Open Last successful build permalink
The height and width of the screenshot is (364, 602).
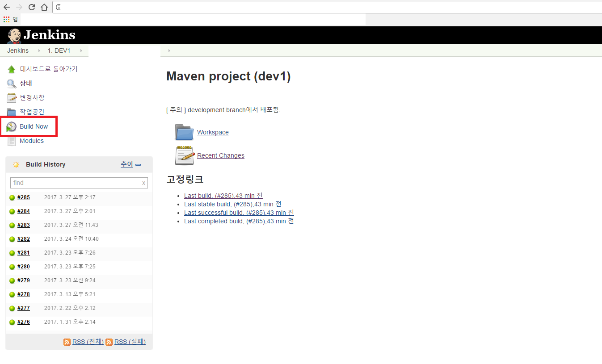(239, 213)
